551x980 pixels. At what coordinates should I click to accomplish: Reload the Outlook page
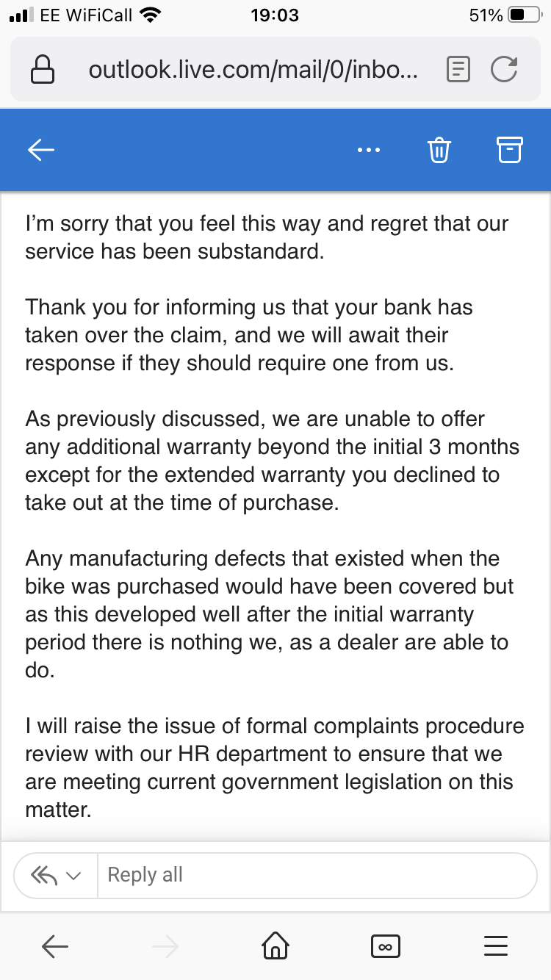(503, 70)
